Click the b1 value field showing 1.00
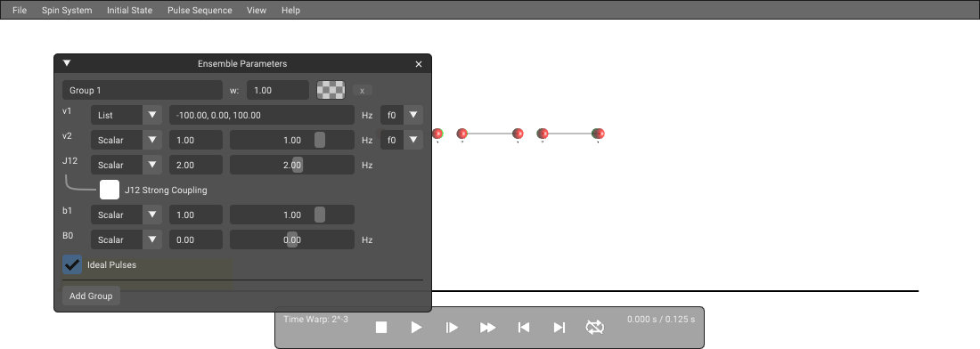This screenshot has height=349, width=980. point(196,215)
